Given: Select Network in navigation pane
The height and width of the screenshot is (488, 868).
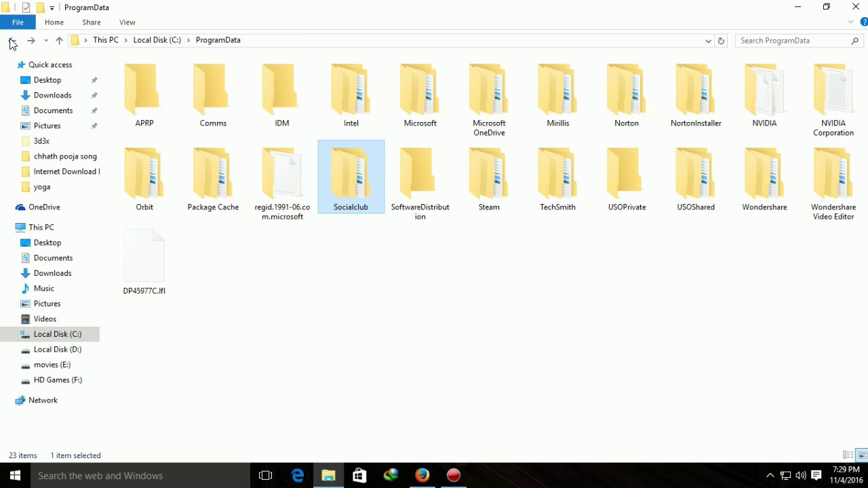Looking at the screenshot, I should coord(43,401).
